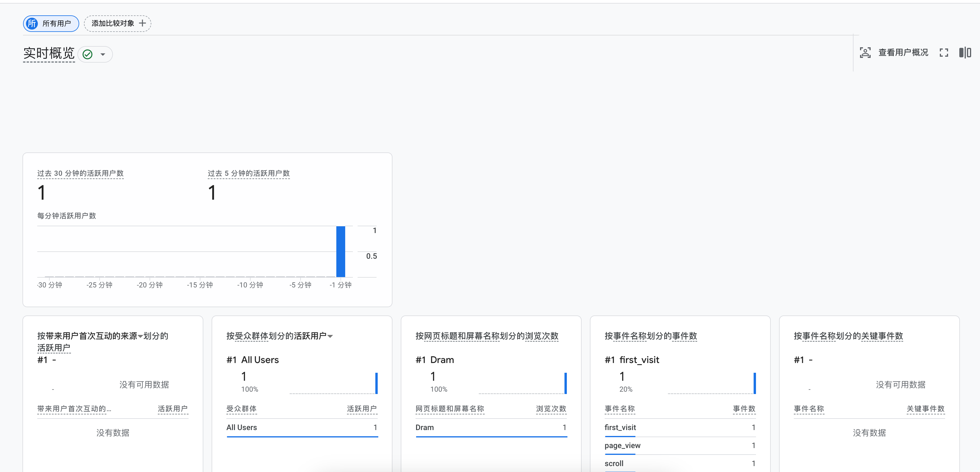Expand the 来源 dimension dropdown arrow

point(140,336)
